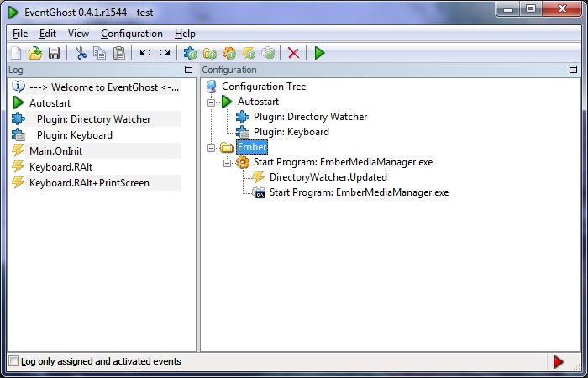Click the Add Action toolbar icon
Viewport: 588px width, 378px height.
268,53
